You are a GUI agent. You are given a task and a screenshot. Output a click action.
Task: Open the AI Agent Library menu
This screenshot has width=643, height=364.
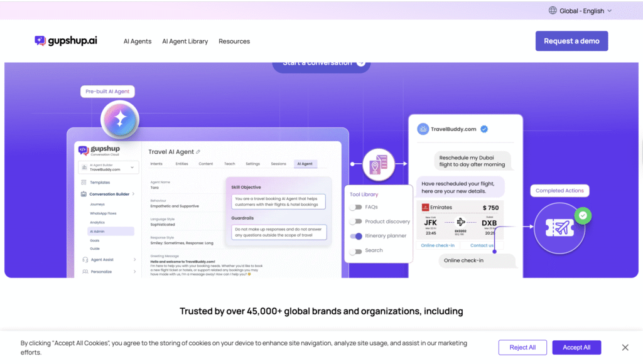pyautogui.click(x=185, y=41)
